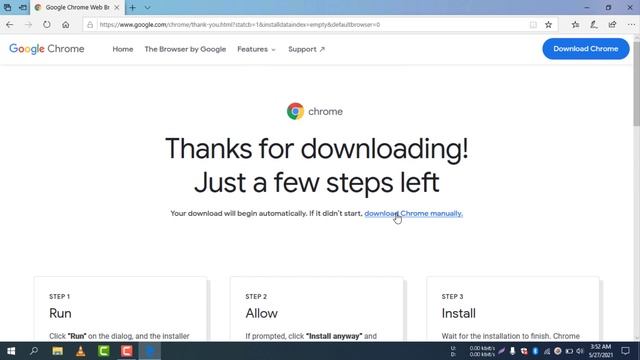Open the network tray icon

click(x=547, y=351)
